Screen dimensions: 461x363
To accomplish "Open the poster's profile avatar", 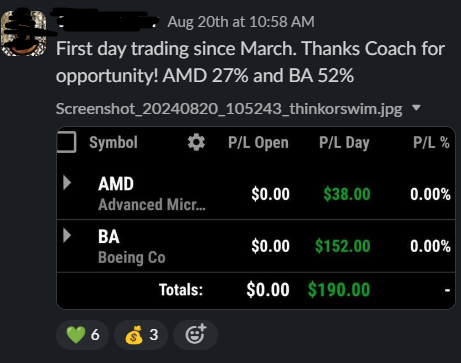I will [x=24, y=33].
